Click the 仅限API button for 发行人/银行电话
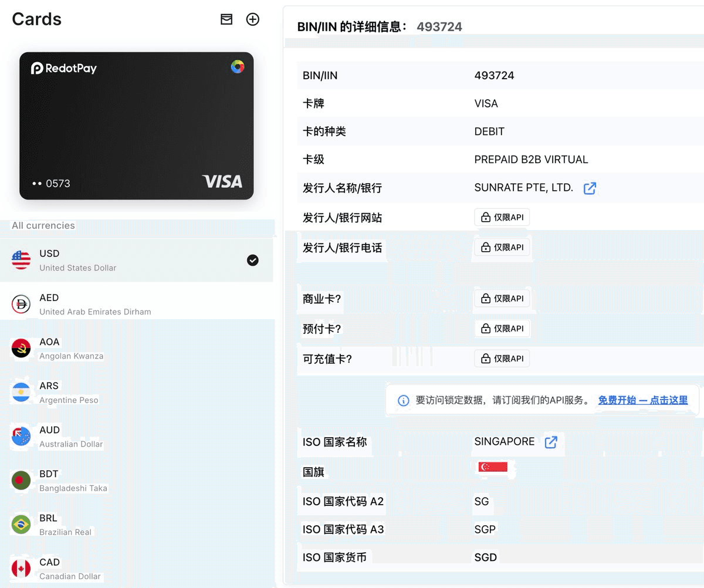The image size is (704, 588). [x=502, y=248]
